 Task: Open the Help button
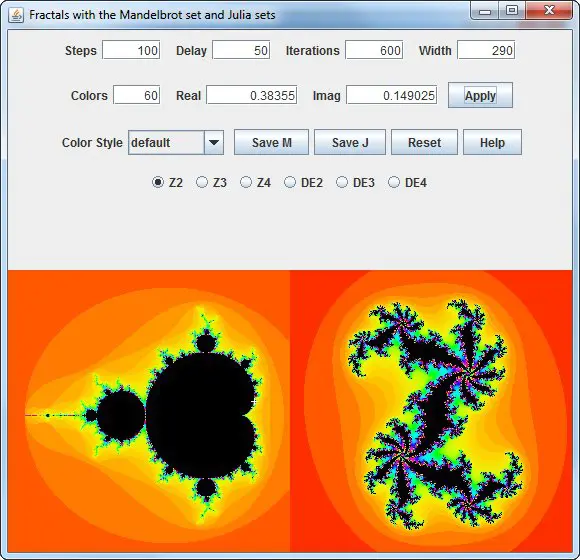click(492, 142)
